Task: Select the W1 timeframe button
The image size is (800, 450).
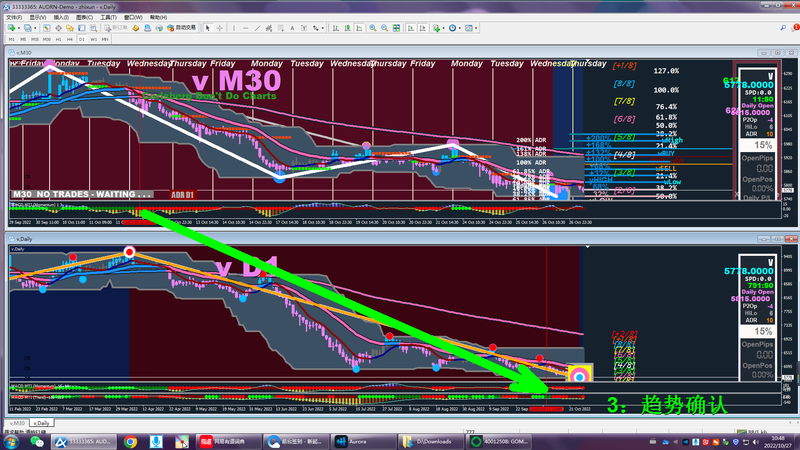Action: coord(93,39)
